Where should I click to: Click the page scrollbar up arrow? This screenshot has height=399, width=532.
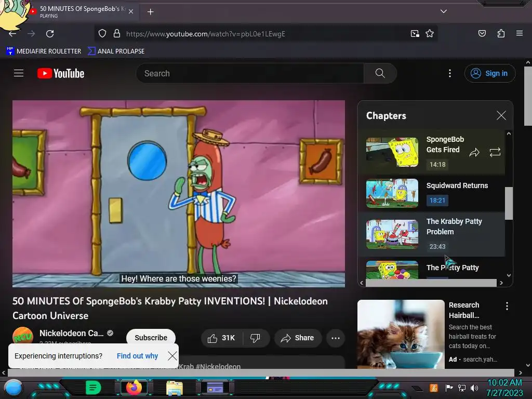tap(528, 62)
